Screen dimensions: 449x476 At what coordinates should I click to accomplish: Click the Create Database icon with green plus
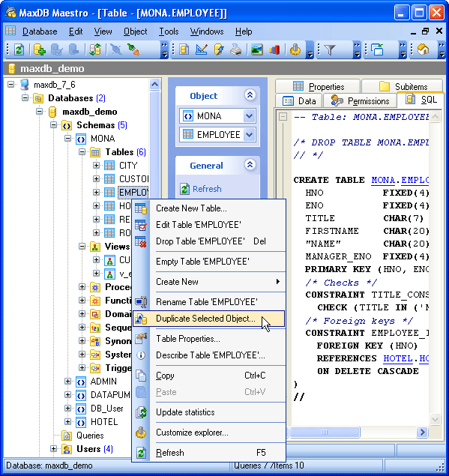(40, 49)
